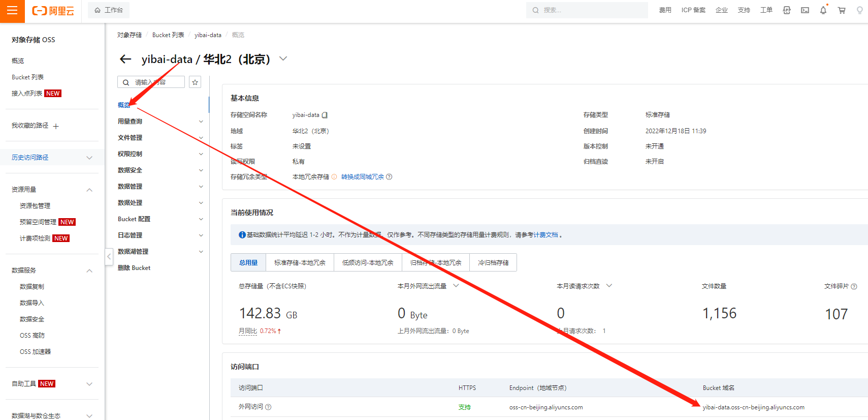868x420 pixels.
Task: Copy the bucket name yibai-data
Action: coord(325,115)
